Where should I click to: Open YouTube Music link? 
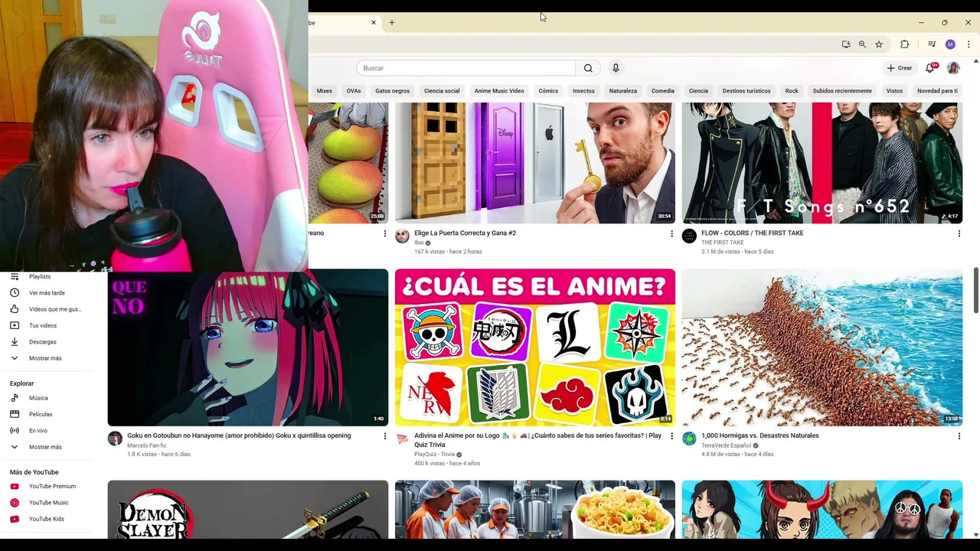click(x=47, y=503)
